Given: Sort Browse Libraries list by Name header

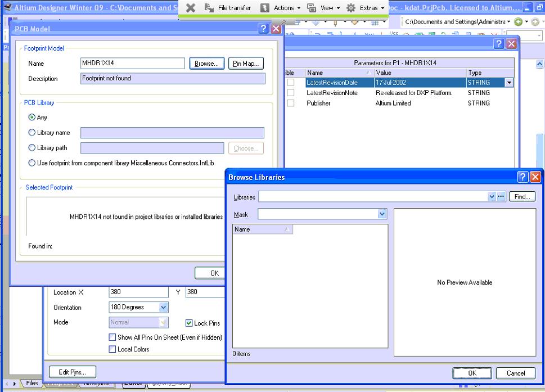Looking at the screenshot, I should pos(263,229).
